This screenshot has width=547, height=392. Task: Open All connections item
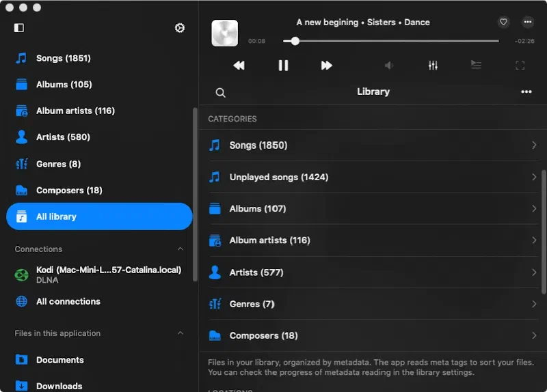68,301
